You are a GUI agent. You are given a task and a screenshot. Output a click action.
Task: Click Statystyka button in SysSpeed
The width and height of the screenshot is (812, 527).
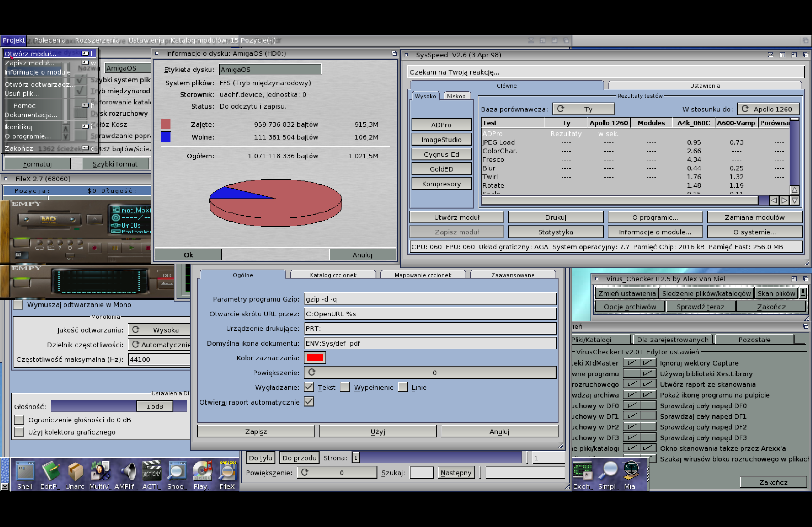(x=555, y=232)
